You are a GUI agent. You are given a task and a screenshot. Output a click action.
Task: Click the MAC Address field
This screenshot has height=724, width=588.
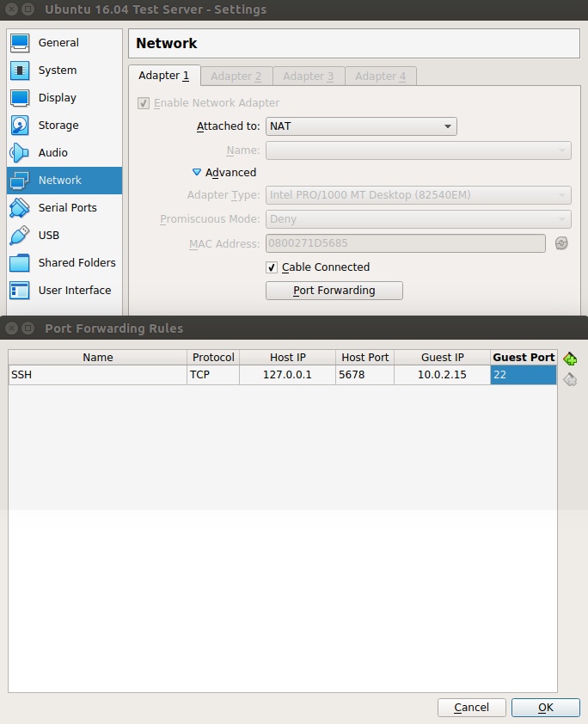click(x=405, y=243)
